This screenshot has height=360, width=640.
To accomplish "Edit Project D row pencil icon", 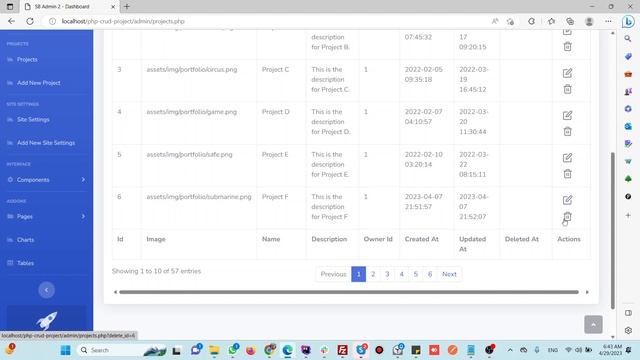I will click(x=567, y=116).
